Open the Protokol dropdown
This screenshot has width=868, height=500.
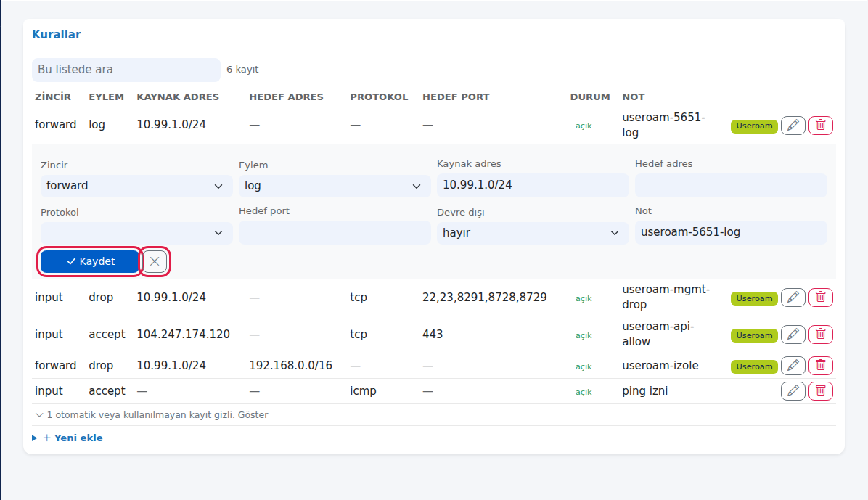(136, 233)
